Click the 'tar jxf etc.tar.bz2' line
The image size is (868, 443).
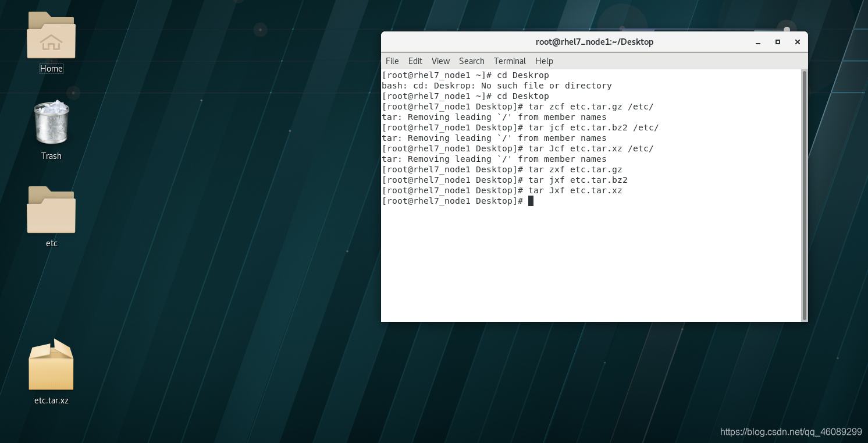pyautogui.click(x=504, y=180)
